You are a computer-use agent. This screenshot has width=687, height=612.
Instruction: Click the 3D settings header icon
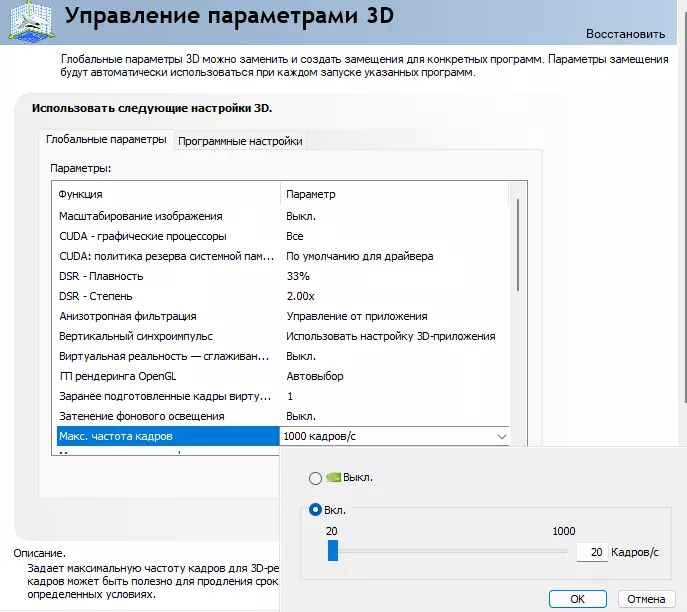coord(31,21)
